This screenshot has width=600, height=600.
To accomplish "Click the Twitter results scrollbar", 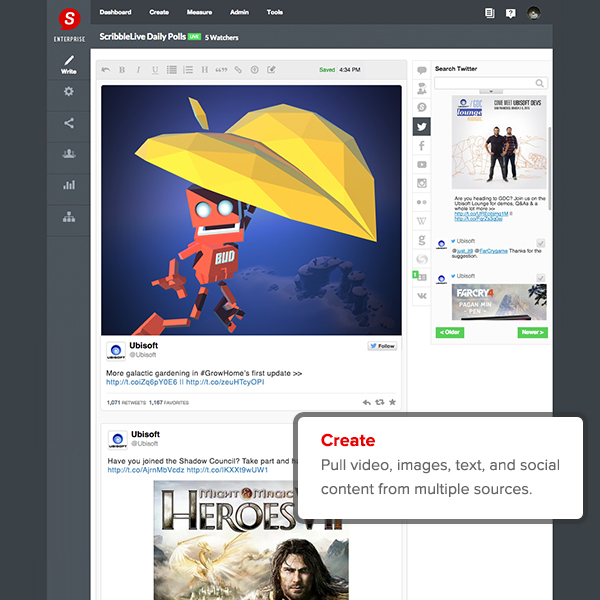I will point(550,168).
